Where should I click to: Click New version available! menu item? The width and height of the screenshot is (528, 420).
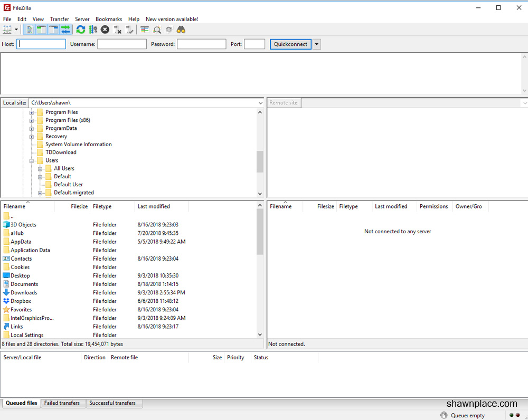172,19
